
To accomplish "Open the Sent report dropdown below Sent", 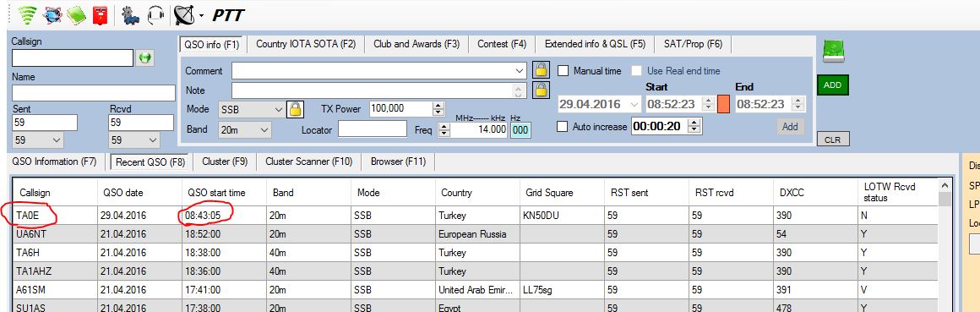I will (x=57, y=140).
